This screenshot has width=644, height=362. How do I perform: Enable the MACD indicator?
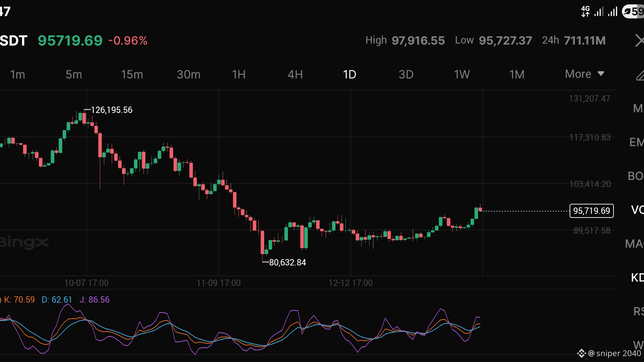tap(634, 244)
